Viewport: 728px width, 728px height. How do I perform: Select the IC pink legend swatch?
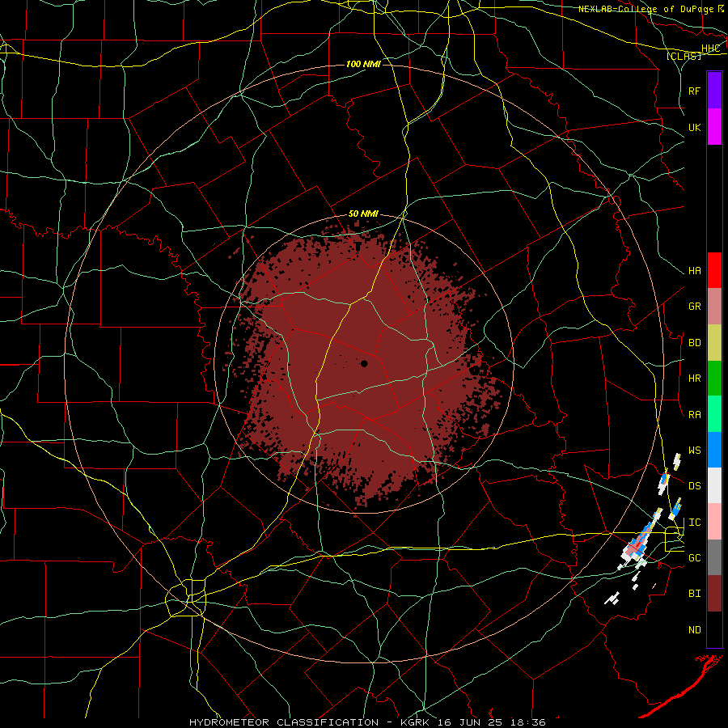coord(714,522)
